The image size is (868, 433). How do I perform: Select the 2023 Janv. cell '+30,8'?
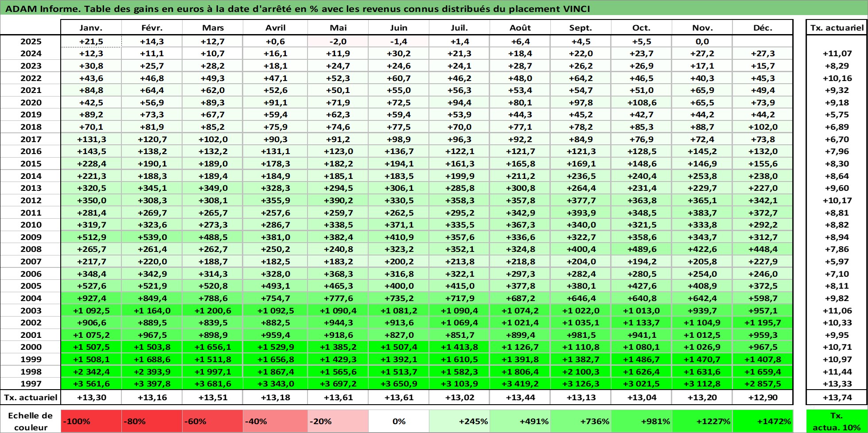tap(91, 66)
